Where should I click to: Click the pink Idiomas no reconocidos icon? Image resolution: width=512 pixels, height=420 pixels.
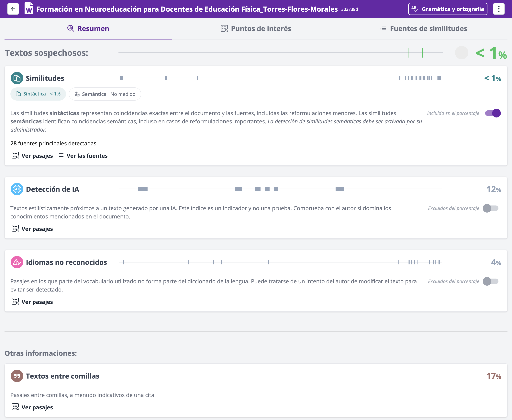click(x=17, y=262)
